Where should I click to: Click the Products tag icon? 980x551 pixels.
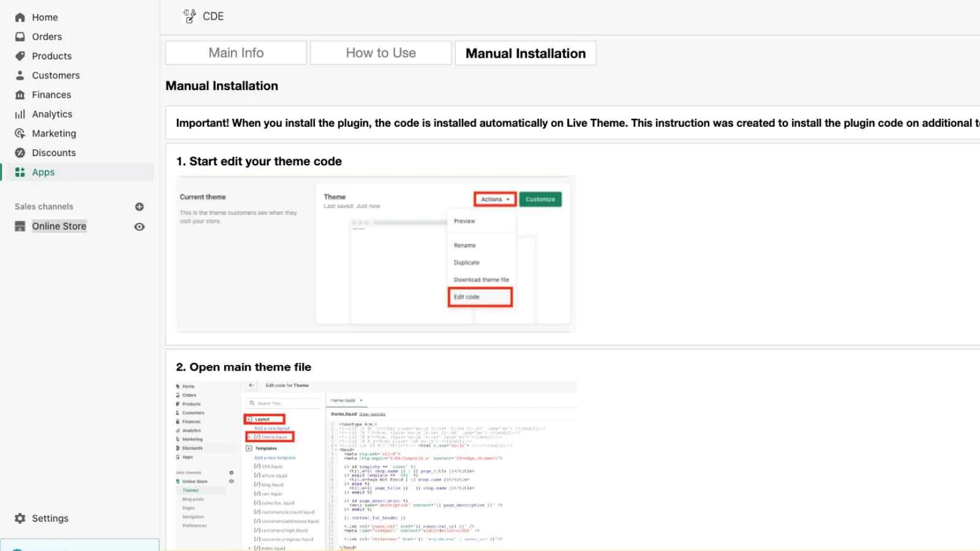(x=20, y=56)
